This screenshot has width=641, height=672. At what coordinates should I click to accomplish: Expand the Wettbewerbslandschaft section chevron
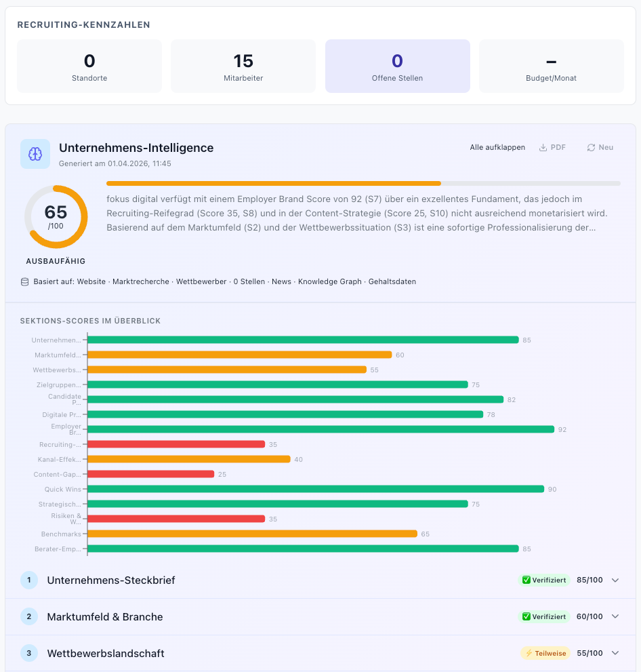pos(615,654)
